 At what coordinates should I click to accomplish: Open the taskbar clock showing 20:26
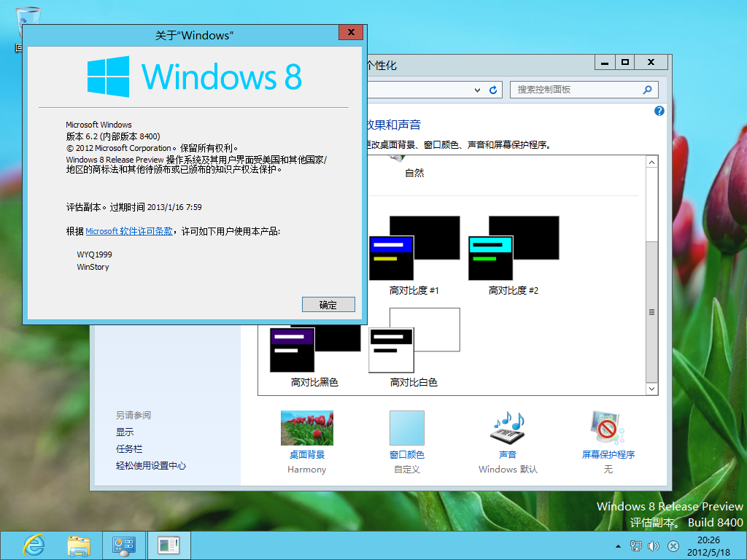tap(708, 546)
